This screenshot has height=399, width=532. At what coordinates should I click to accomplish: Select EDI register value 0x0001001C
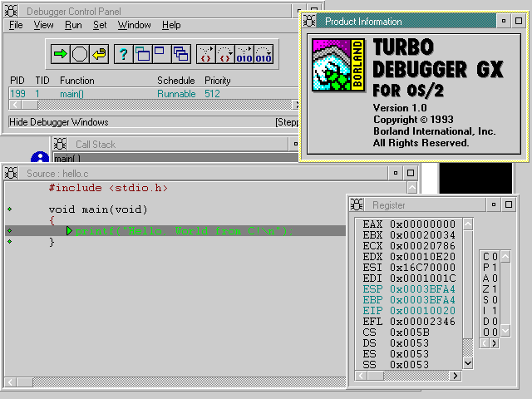422,278
